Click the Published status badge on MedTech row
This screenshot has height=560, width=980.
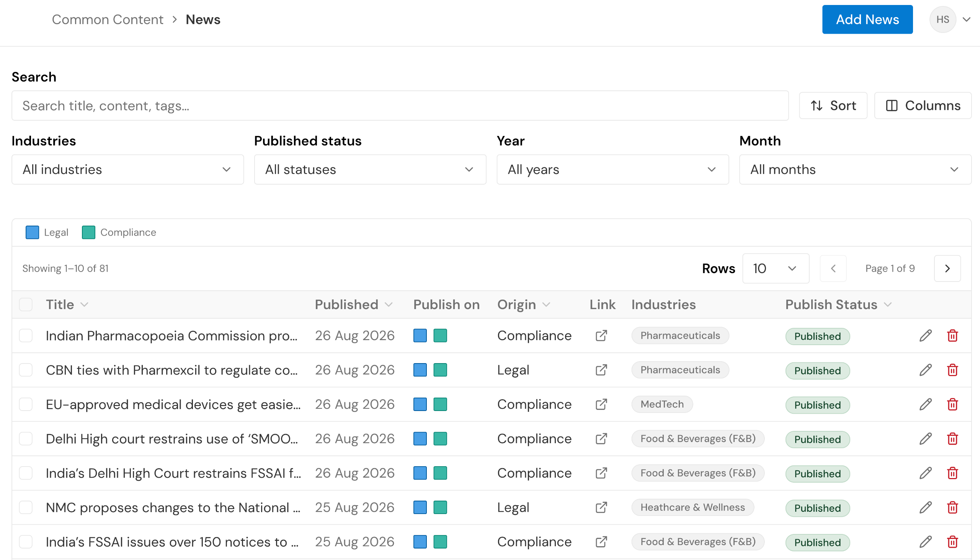pyautogui.click(x=817, y=405)
